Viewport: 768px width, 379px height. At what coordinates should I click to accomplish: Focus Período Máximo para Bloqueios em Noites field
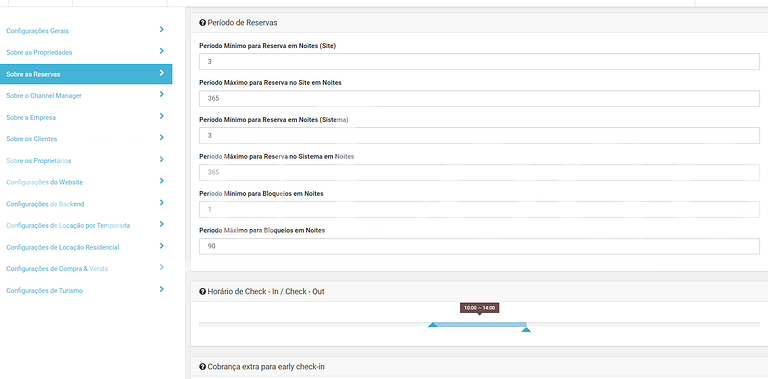click(479, 246)
